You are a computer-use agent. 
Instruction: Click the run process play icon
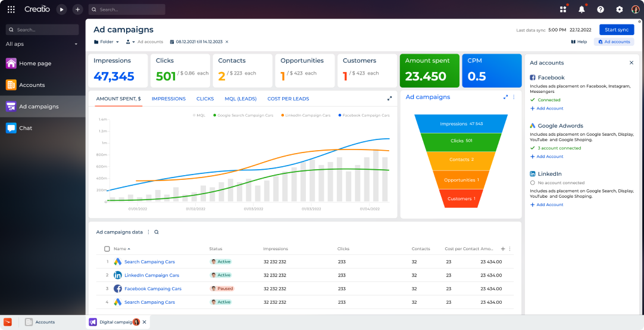tap(61, 10)
